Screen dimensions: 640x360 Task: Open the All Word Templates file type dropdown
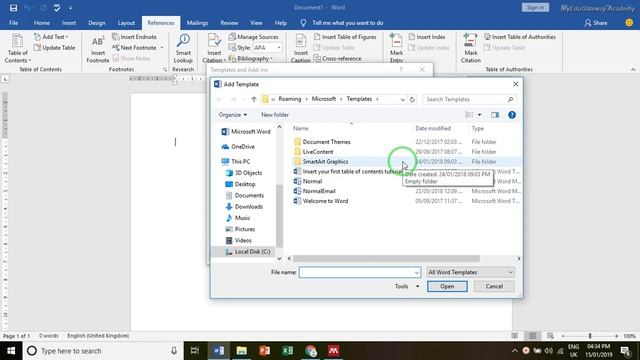pos(470,272)
